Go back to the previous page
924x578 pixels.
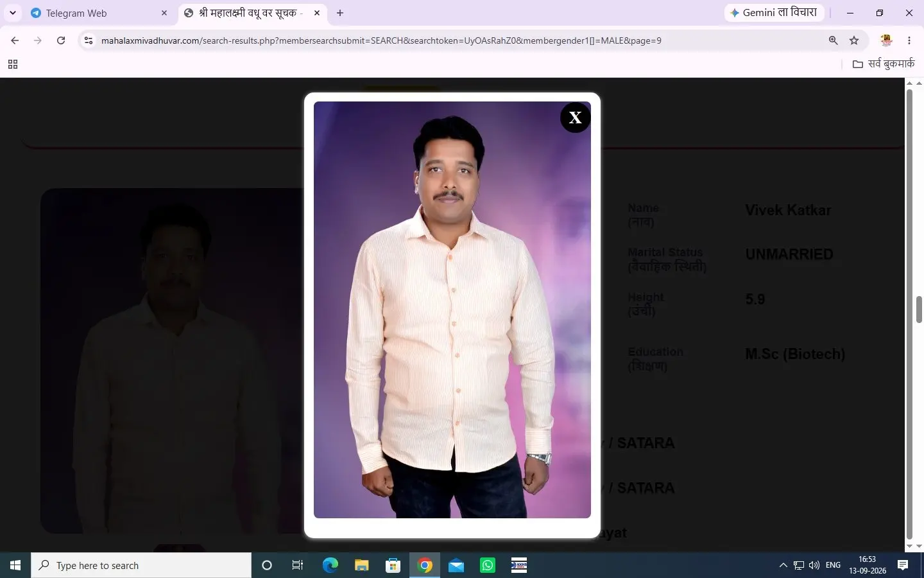click(x=15, y=40)
